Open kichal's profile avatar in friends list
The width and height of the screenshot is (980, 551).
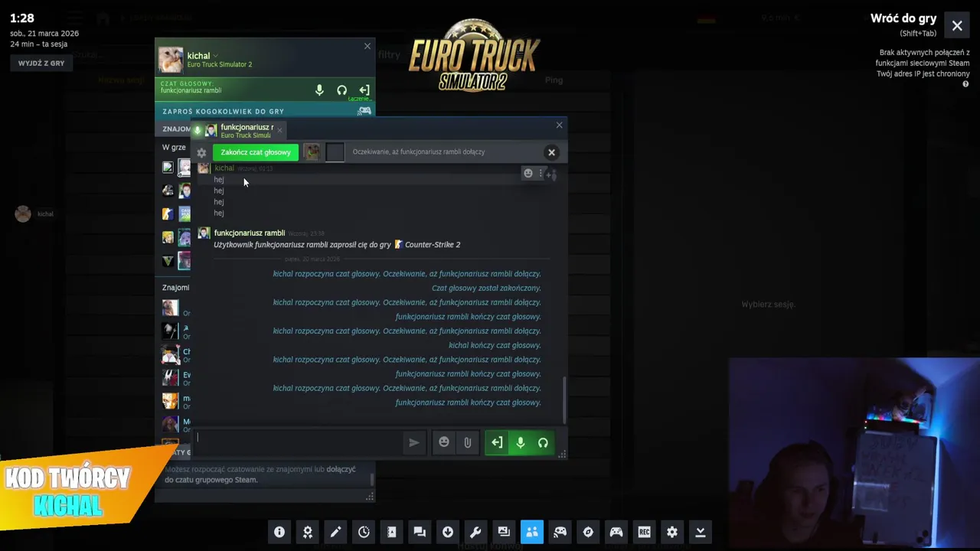coord(170,59)
